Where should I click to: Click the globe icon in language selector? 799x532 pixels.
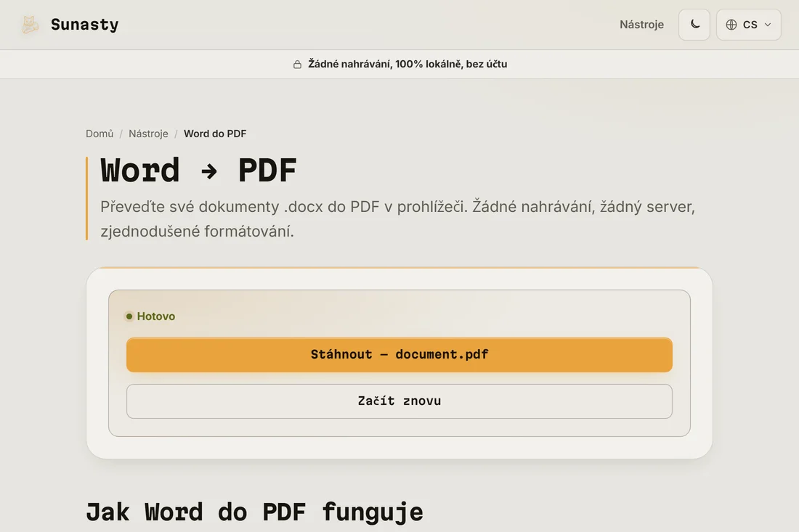click(x=731, y=25)
